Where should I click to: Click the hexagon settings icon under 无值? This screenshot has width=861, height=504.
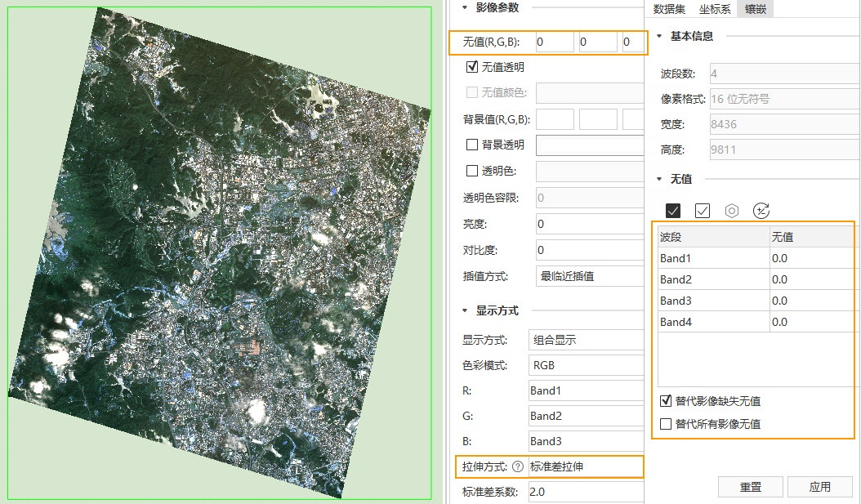[732, 211]
